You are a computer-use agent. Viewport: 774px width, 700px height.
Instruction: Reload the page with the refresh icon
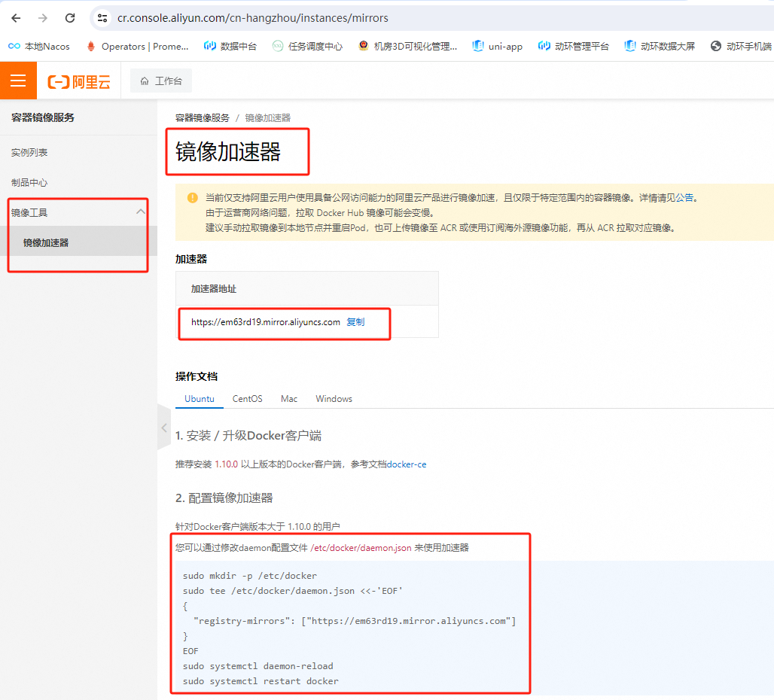pyautogui.click(x=70, y=18)
